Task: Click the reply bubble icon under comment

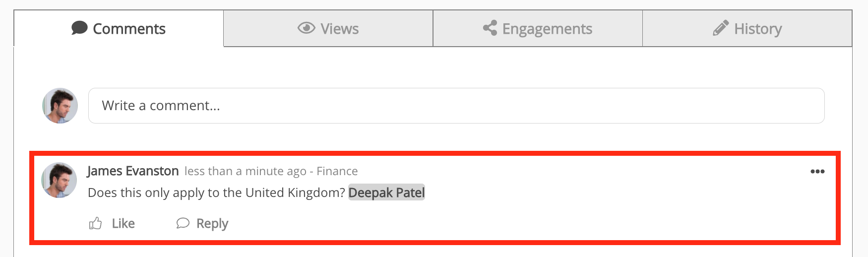Action: pyautogui.click(x=183, y=223)
